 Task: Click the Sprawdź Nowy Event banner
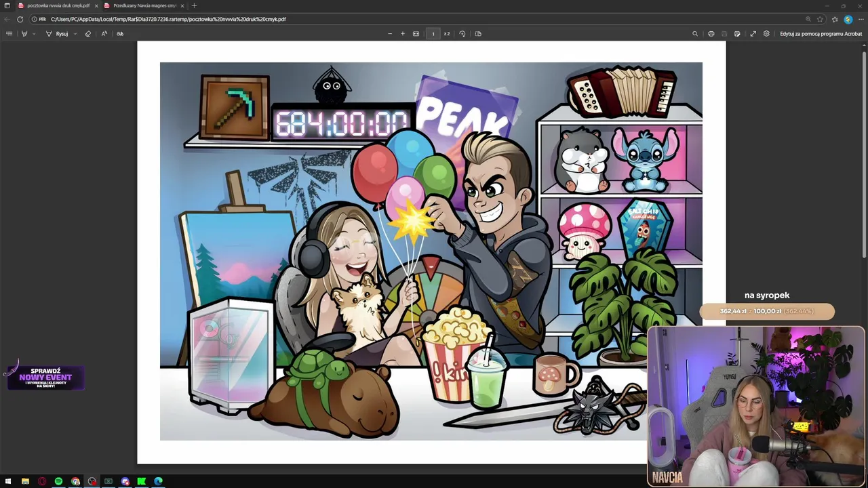click(45, 378)
